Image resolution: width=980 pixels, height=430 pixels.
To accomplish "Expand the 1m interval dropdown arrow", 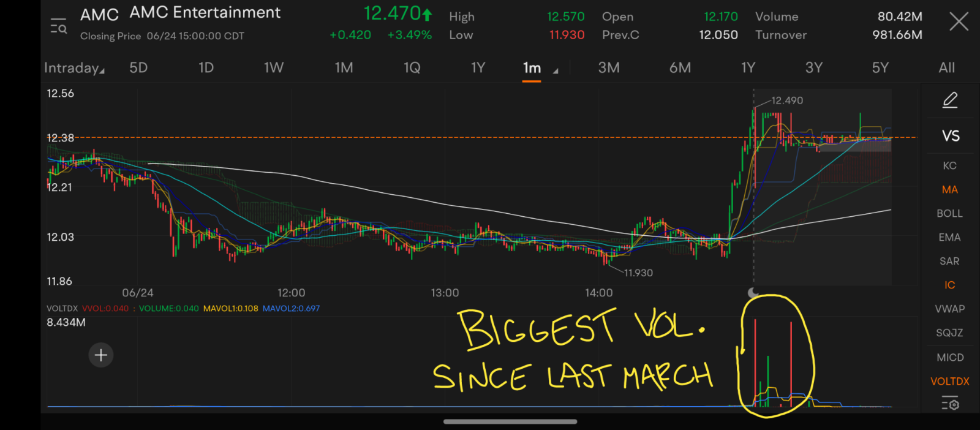I will (x=556, y=71).
